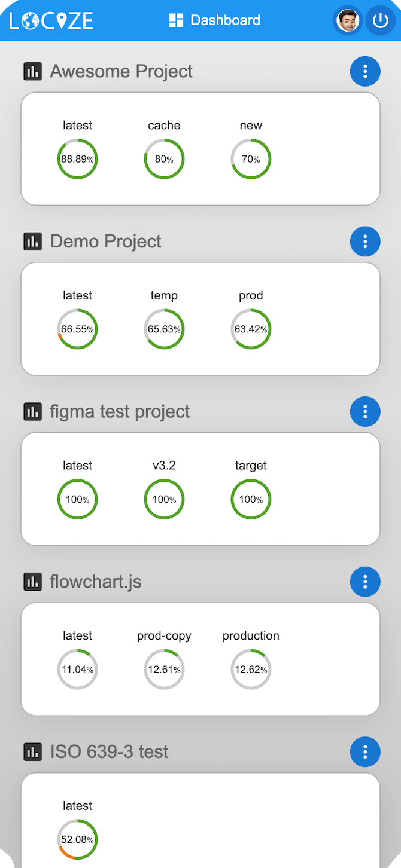Select the bar chart icon beside Awesome Project

pyautogui.click(x=32, y=71)
